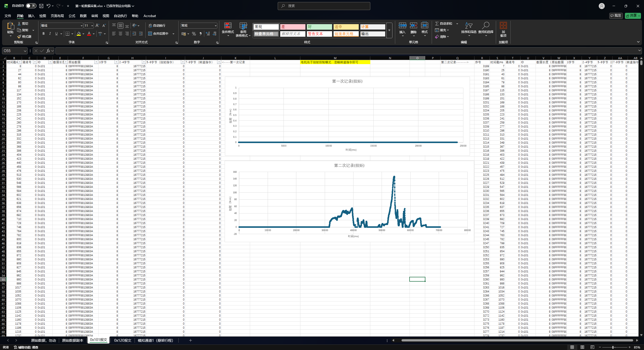
Task: Toggle the AutoSave switch
Action: (x=31, y=6)
